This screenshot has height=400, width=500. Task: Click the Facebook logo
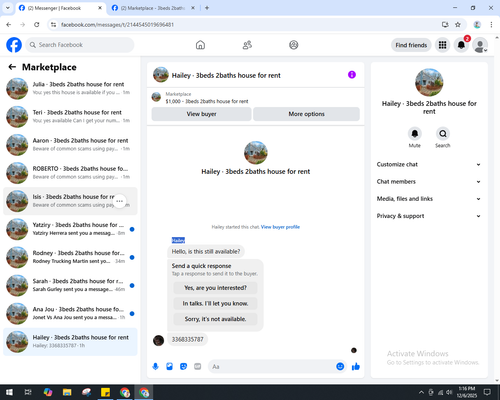[x=14, y=45]
